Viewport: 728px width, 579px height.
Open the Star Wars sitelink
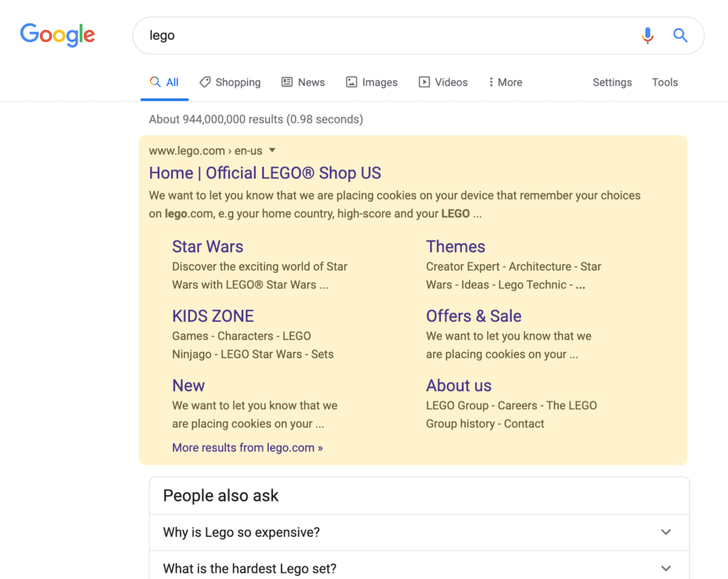[x=208, y=247]
